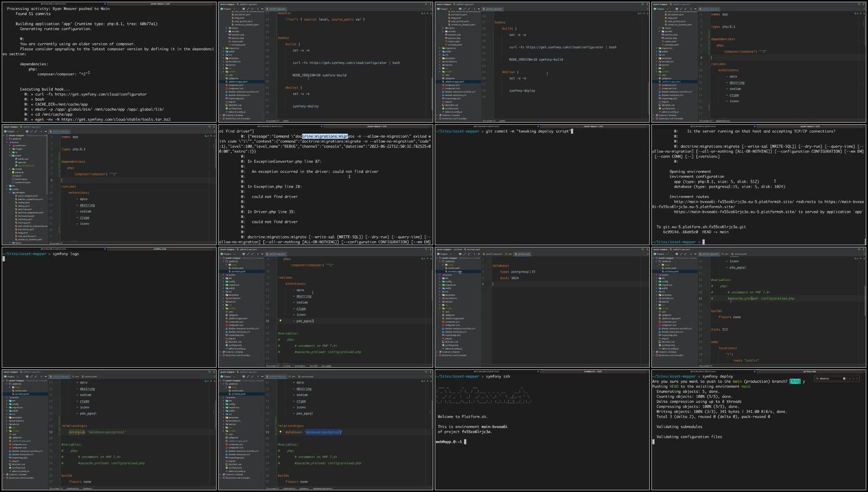The image size is (868, 492).
Task: Hide the project panel in the 'mounts:' editor frame
Action: [x=262, y=9]
